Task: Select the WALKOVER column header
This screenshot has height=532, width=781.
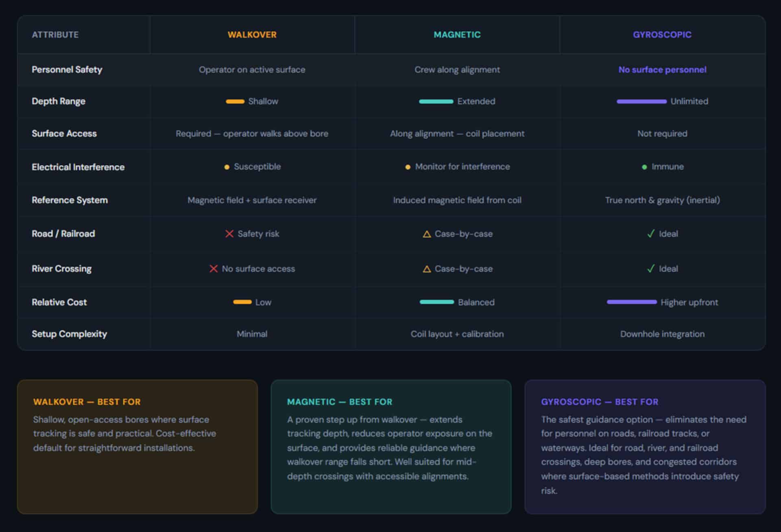Action: pos(252,35)
